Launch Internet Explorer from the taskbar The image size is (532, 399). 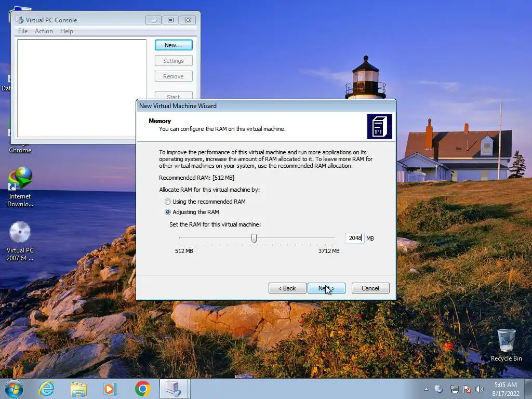pos(46,389)
